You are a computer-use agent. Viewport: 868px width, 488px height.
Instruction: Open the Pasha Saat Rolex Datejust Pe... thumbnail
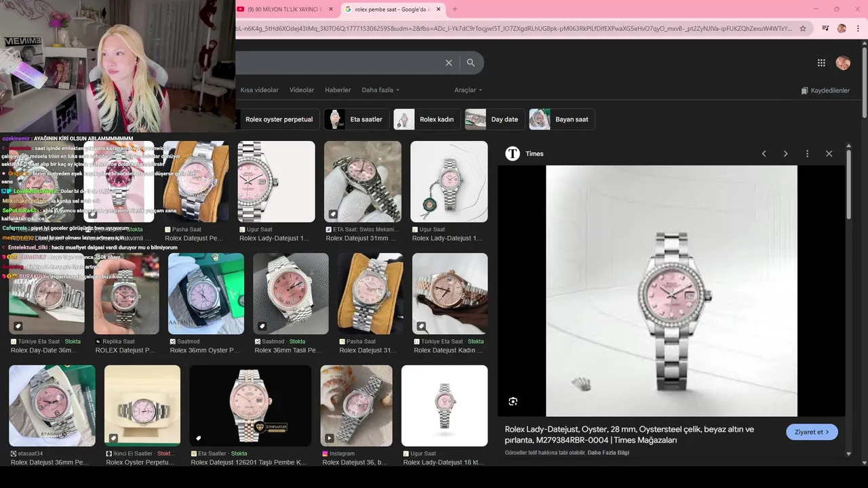click(x=195, y=182)
